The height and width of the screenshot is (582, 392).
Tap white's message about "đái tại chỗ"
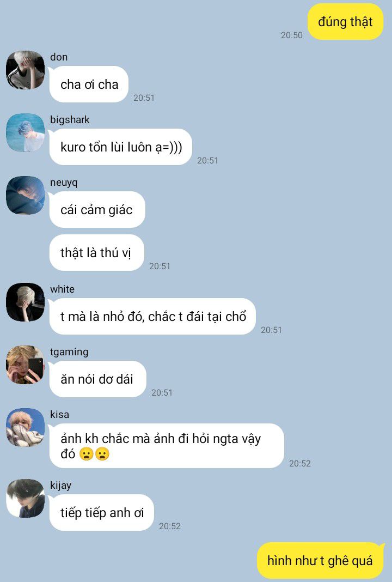[152, 316]
